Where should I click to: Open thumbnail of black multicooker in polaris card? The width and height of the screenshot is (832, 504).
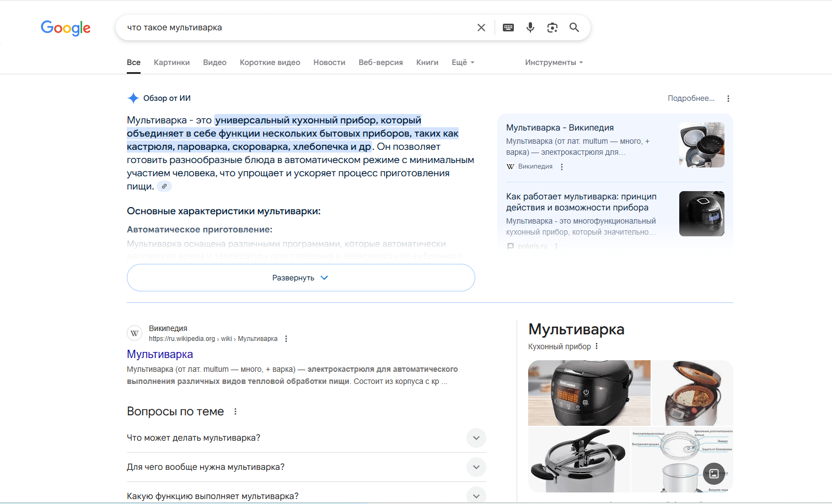(x=702, y=214)
